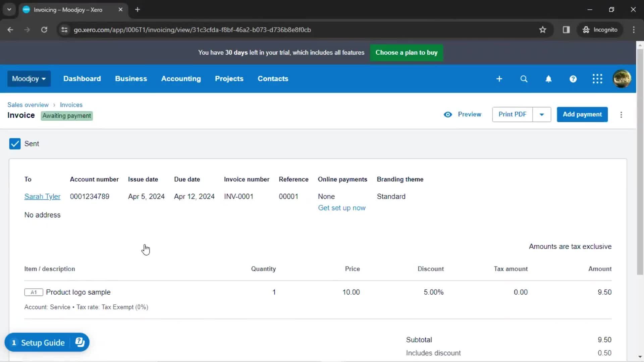Bookmark this page with the star icon

click(x=543, y=30)
